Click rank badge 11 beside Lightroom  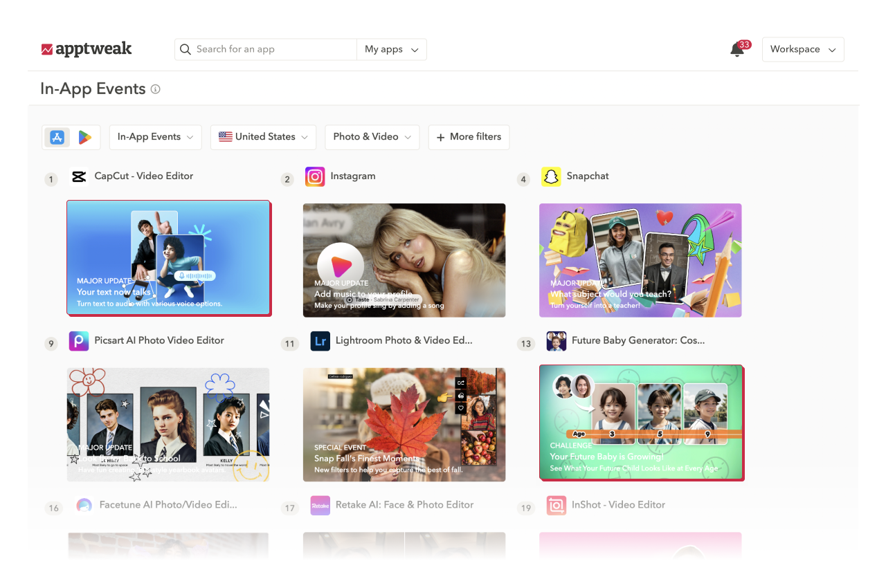point(289,344)
